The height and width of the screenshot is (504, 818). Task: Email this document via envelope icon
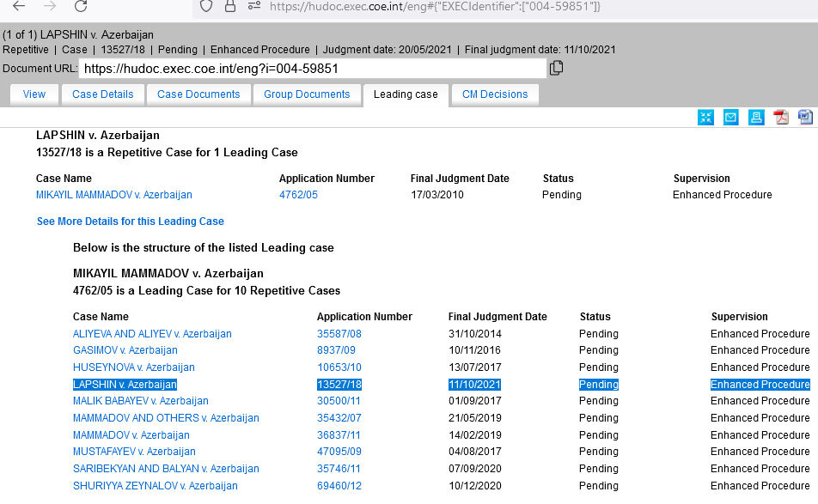(731, 118)
